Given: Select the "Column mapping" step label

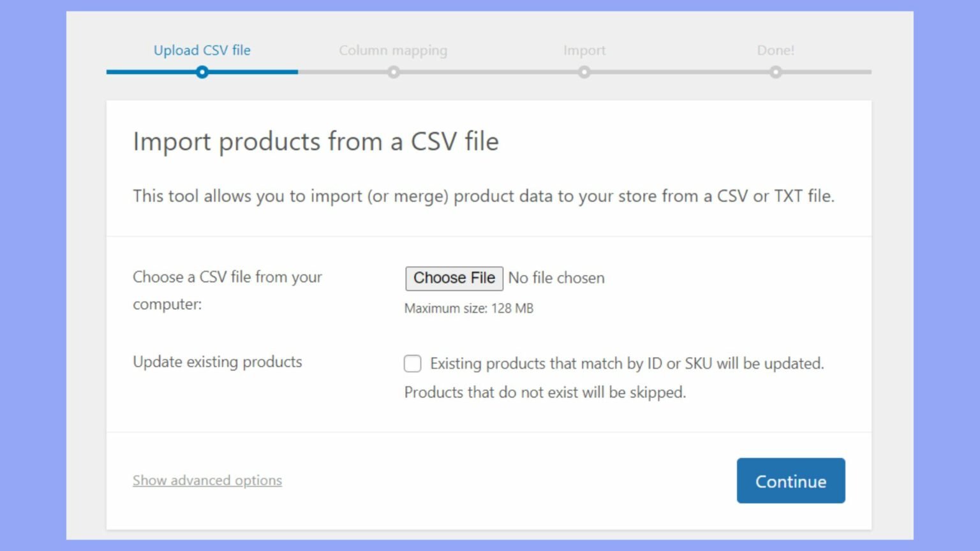Looking at the screenshot, I should pos(393,50).
